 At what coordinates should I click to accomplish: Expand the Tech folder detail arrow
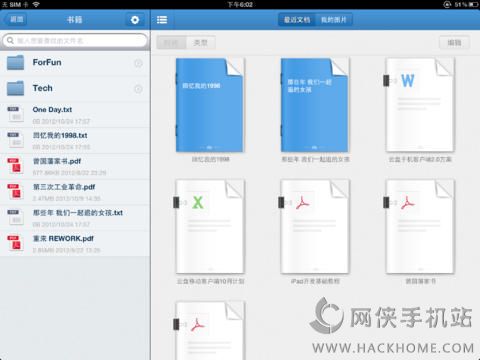click(x=138, y=89)
